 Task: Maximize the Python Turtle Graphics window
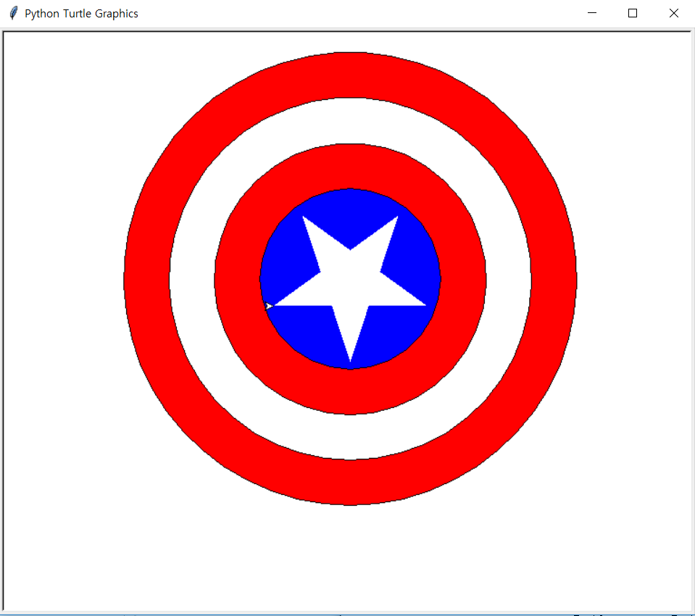coord(633,13)
